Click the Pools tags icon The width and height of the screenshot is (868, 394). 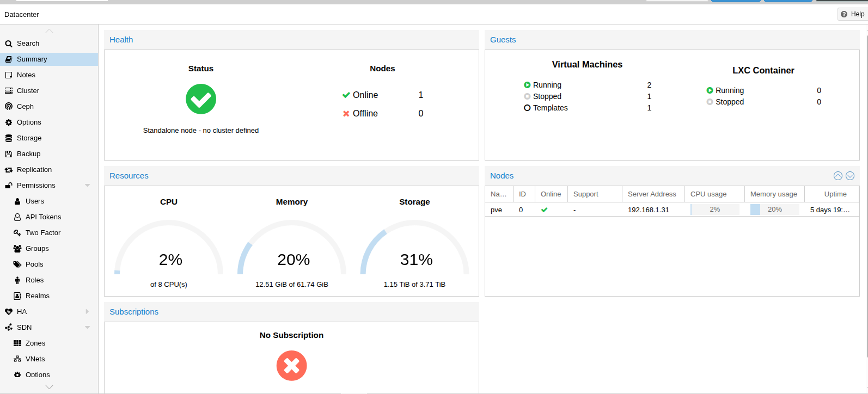point(17,264)
